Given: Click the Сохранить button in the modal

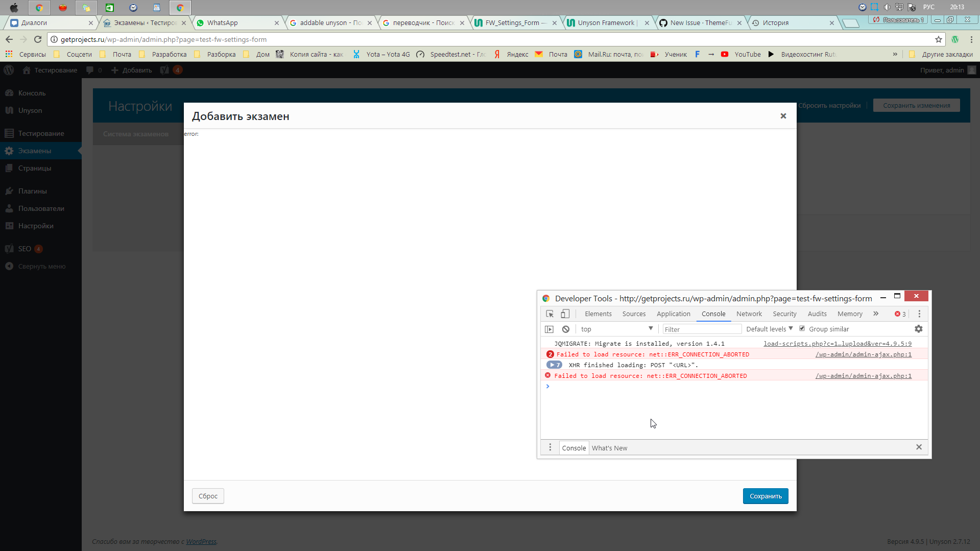Looking at the screenshot, I should pos(766,496).
